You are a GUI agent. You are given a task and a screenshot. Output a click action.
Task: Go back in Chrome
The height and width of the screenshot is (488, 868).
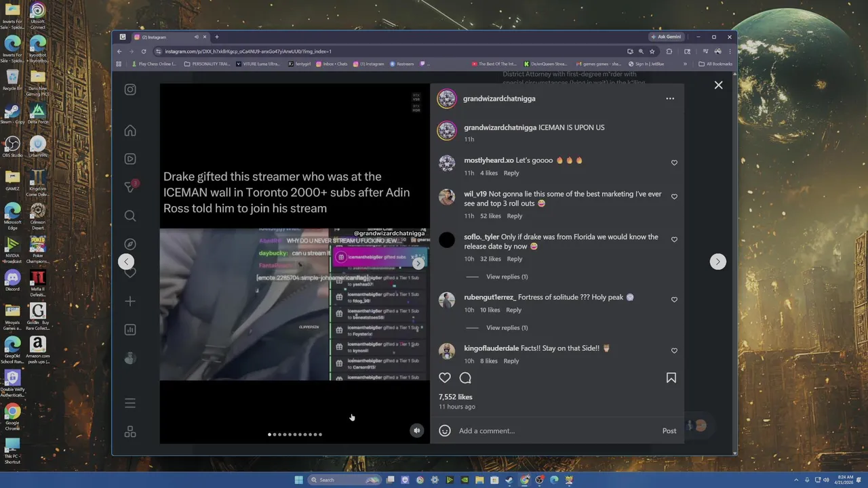click(x=120, y=52)
